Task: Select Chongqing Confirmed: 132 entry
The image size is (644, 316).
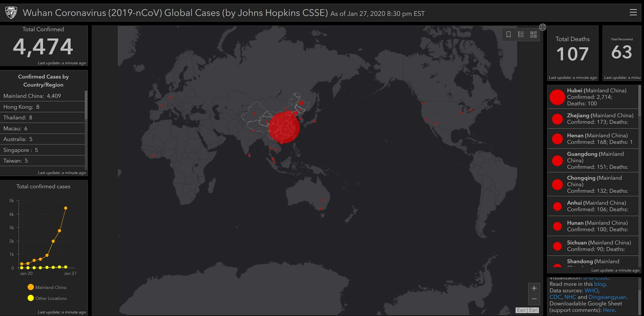Action: click(593, 184)
